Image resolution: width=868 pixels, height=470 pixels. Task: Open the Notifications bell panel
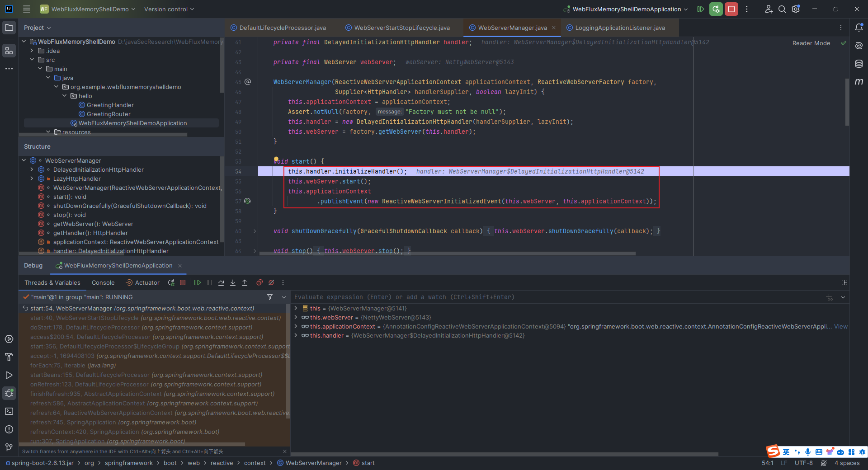859,28
